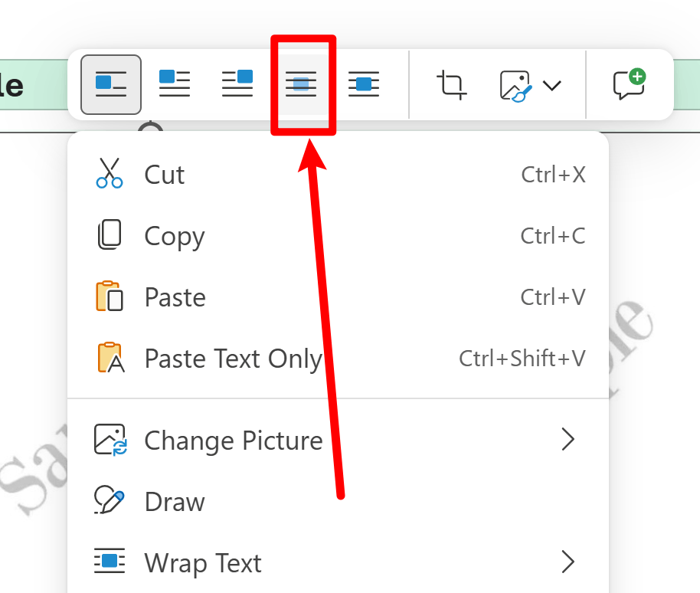The width and height of the screenshot is (700, 593).
Task: Add a new comment via the speech bubble icon
Action: pyautogui.click(x=629, y=84)
